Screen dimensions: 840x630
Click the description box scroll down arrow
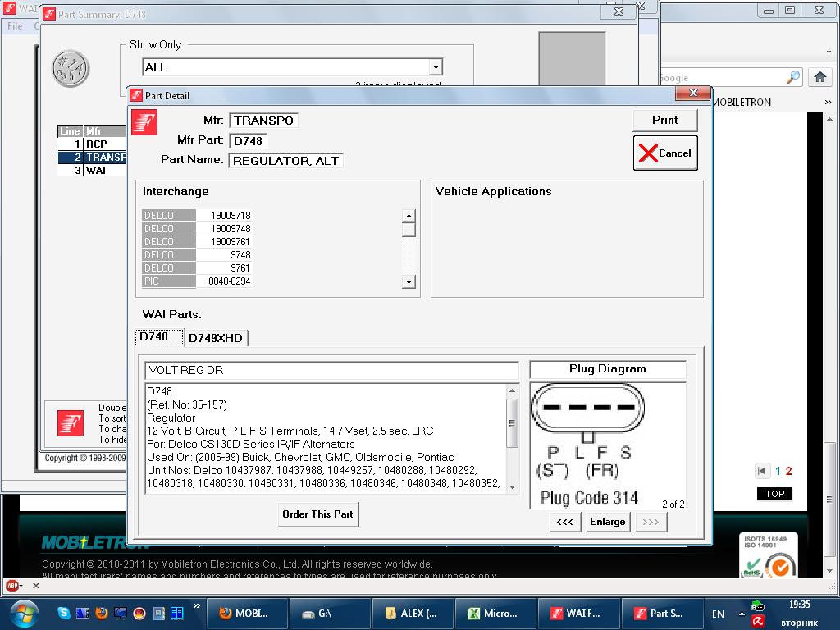(x=512, y=487)
